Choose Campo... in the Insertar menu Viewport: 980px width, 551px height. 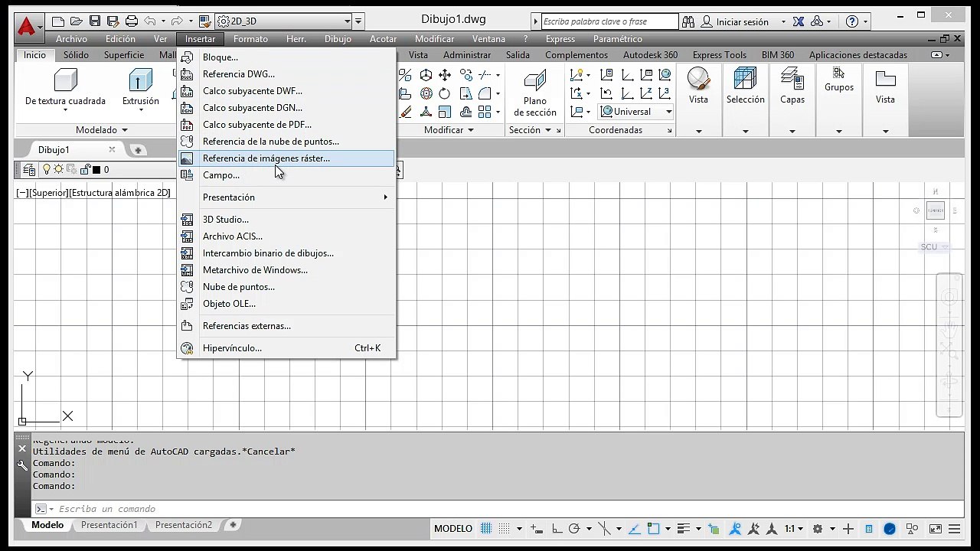(286, 175)
